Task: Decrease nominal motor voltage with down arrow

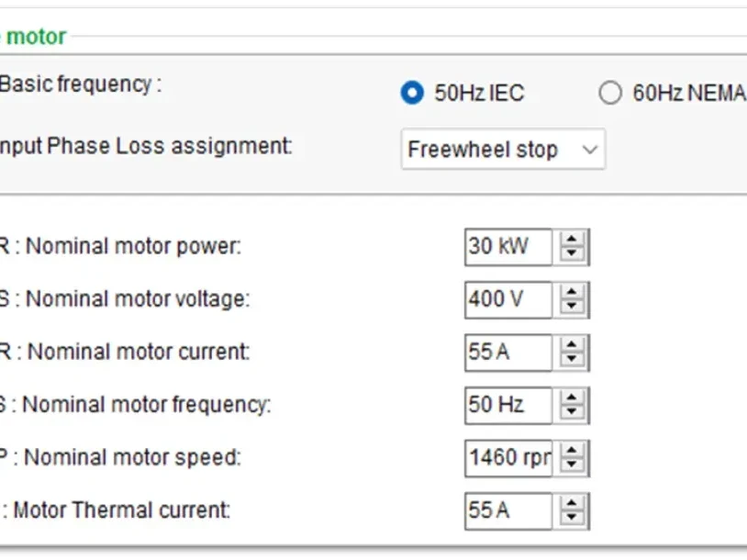Action: tap(573, 307)
